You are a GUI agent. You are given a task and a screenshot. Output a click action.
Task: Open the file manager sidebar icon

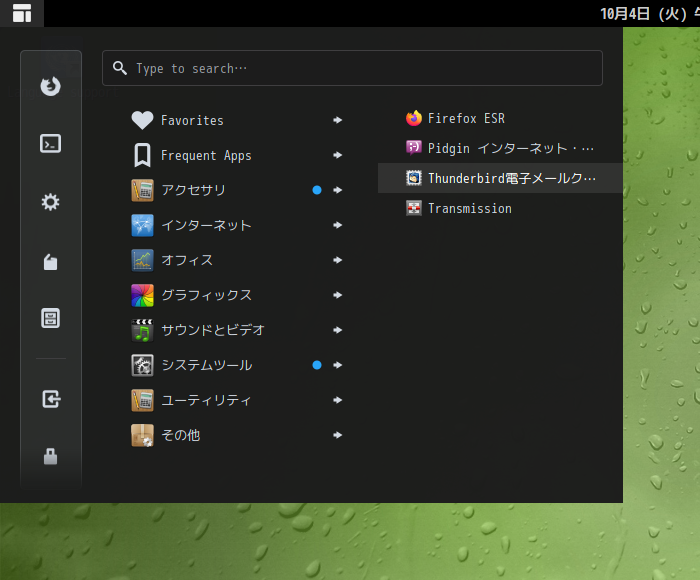(x=50, y=262)
